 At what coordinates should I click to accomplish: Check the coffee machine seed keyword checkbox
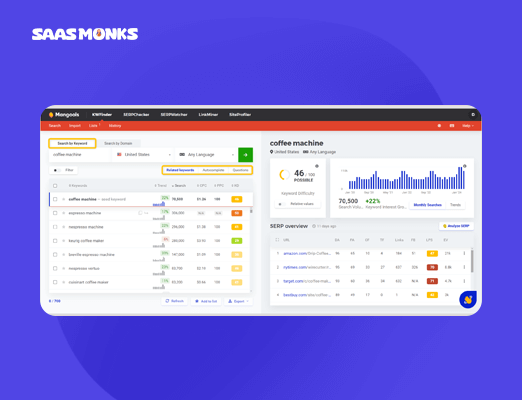pyautogui.click(x=55, y=199)
